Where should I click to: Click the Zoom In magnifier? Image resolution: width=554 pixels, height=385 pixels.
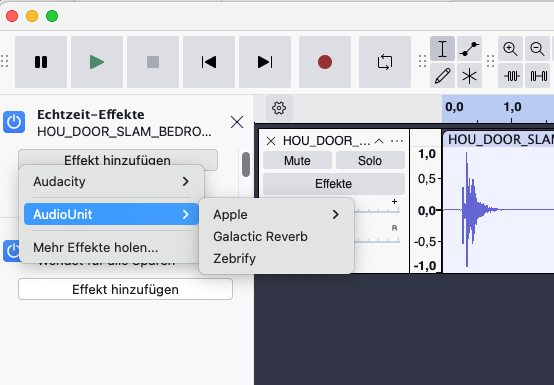click(x=510, y=49)
